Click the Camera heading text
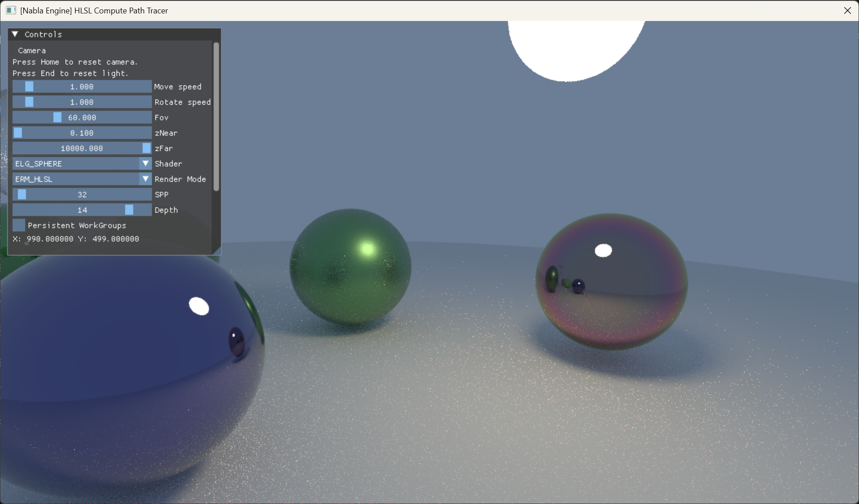 point(32,50)
